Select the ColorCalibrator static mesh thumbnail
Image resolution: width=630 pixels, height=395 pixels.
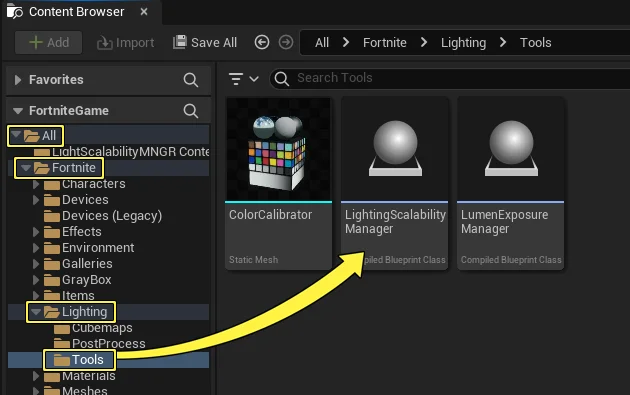click(278, 150)
